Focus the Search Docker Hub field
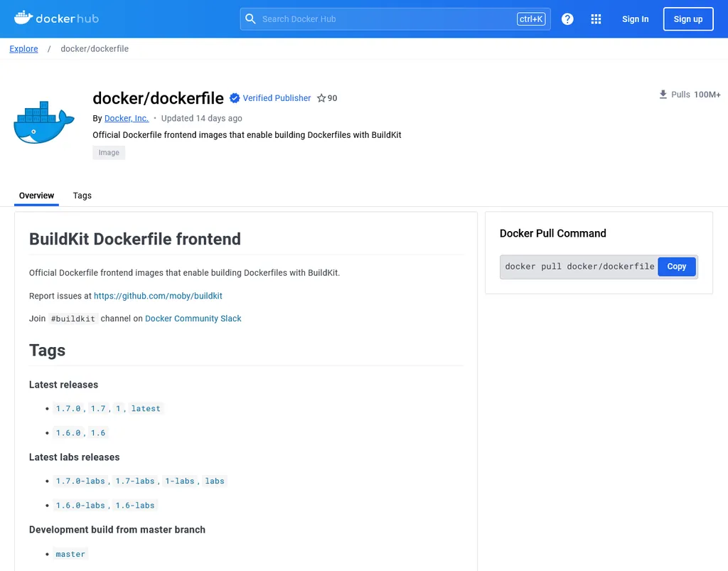This screenshot has height=571, width=728. point(395,19)
